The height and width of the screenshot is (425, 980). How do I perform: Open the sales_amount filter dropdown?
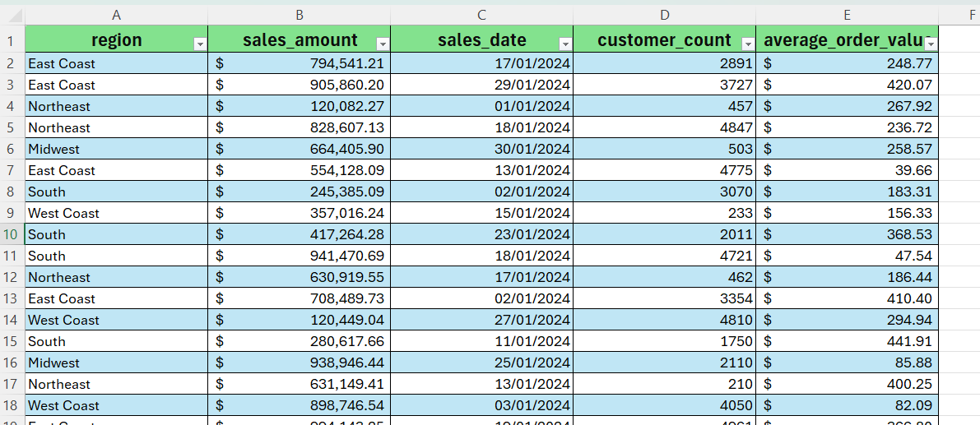[382, 44]
